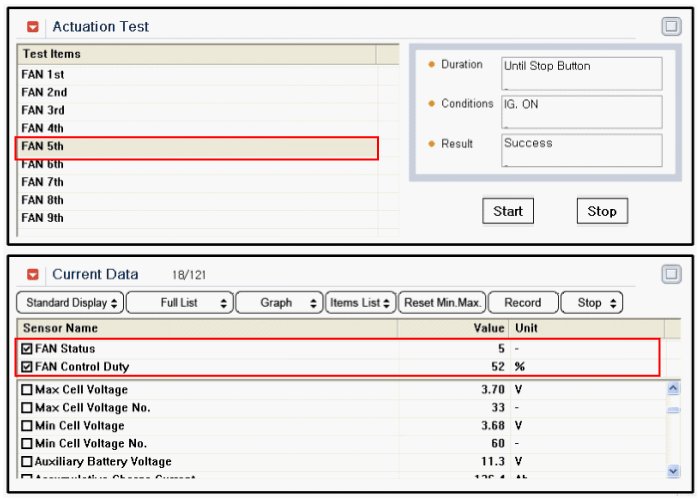Viewport: 700px width, 500px height.
Task: Collapse the Actuation Test panel red arrow icon
Action: point(33,27)
